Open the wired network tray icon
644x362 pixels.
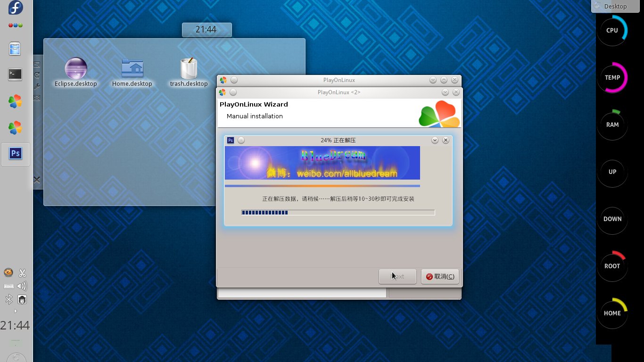point(22,299)
